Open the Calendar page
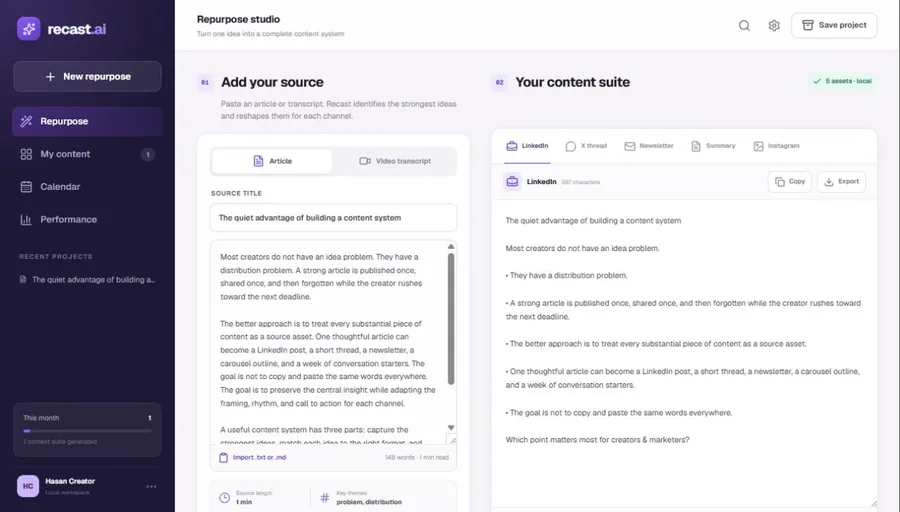Screen dimensions: 900x512 tap(87, 187)
